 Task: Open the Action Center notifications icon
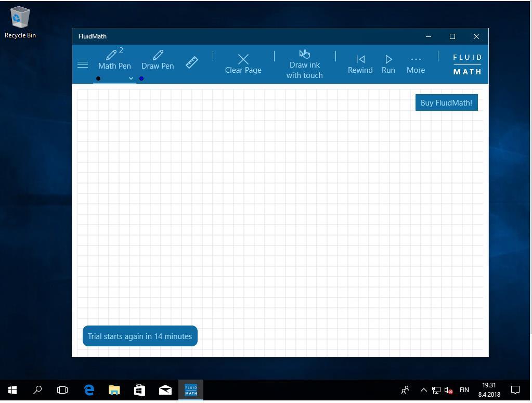pyautogui.click(x=515, y=390)
